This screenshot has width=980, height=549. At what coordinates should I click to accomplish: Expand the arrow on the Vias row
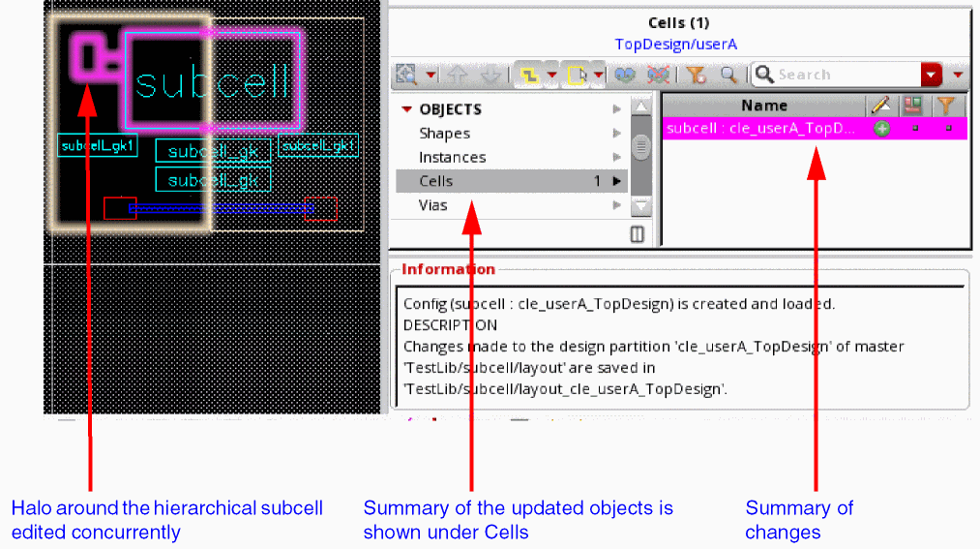pyautogui.click(x=617, y=205)
